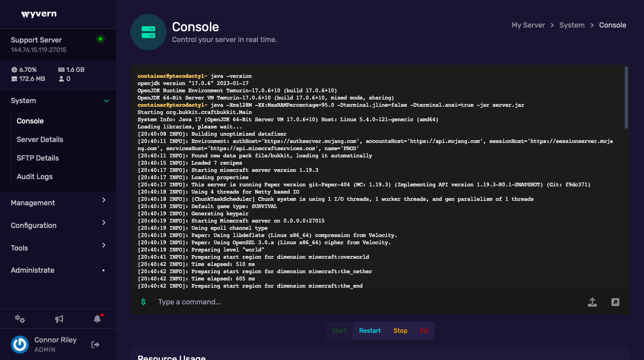Viewport: 644px width, 360px height.
Task: Click My Server breadcrumb link
Action: [528, 25]
